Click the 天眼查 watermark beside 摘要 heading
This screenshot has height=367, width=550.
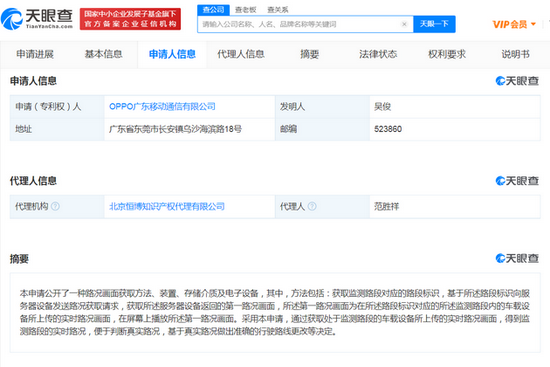click(x=517, y=259)
